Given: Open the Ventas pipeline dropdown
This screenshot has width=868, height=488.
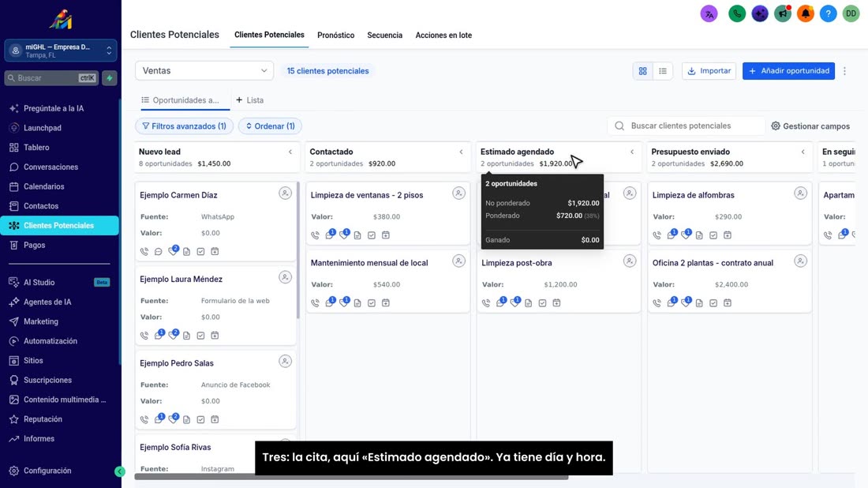Looking at the screenshot, I should coord(204,71).
